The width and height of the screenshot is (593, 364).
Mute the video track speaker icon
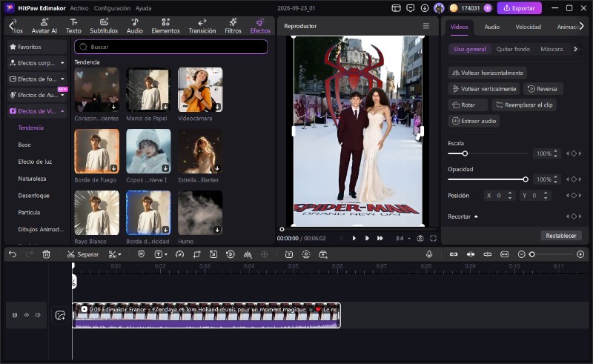point(38,315)
